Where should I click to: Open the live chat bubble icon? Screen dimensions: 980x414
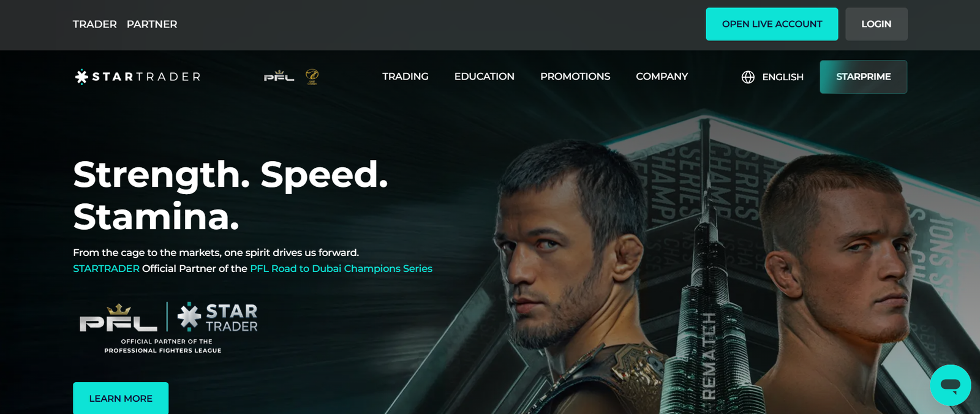coord(950,385)
